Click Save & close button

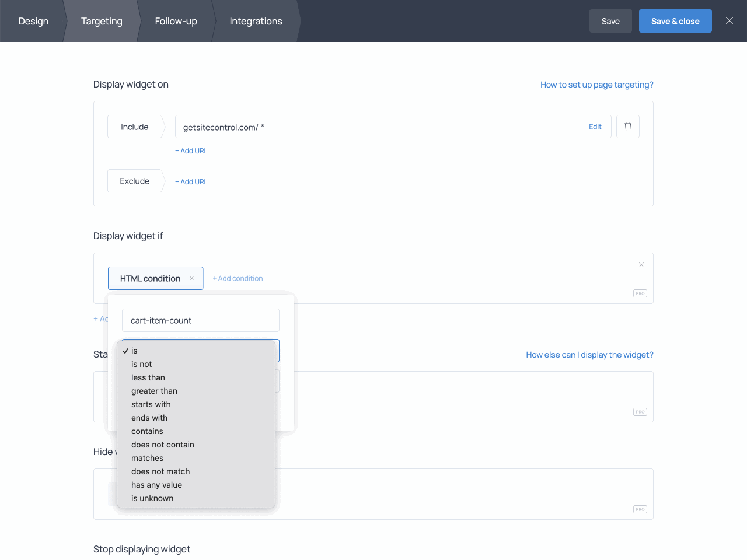coord(675,21)
